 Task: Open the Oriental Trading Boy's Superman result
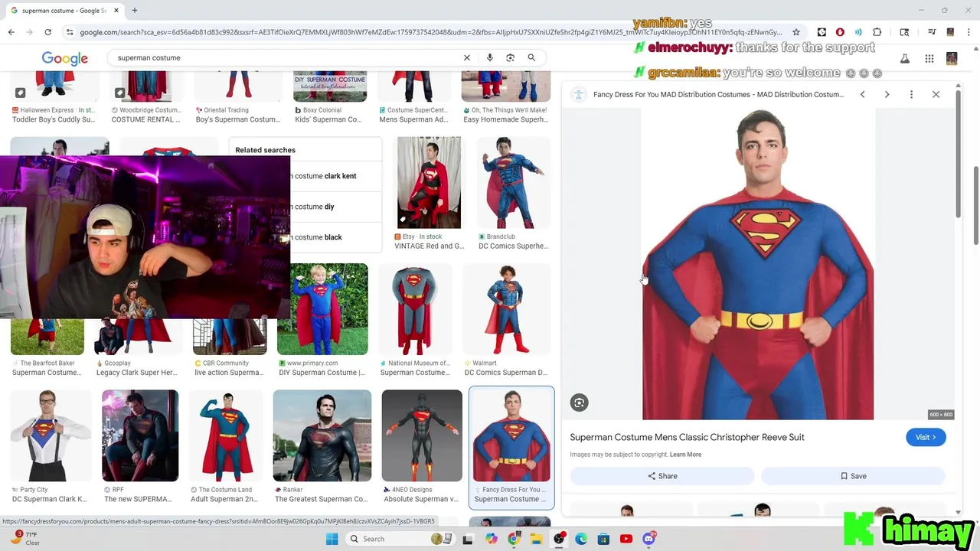coord(237,96)
